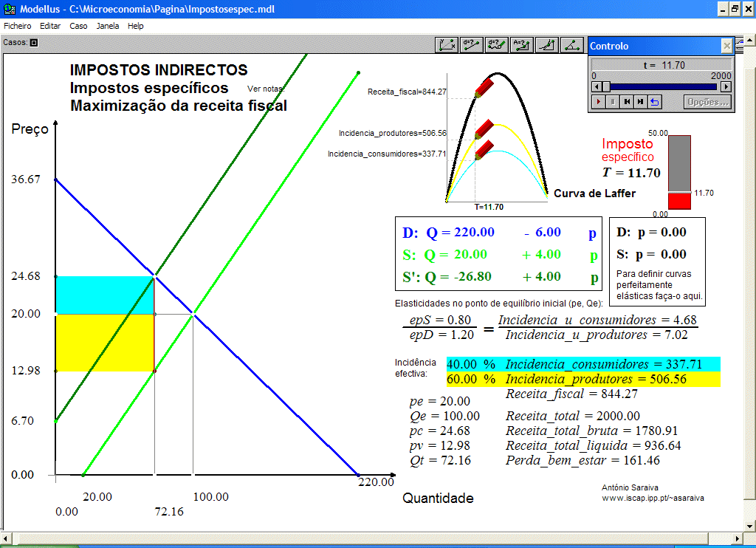Select the straight-line distance measurement tool
The width and height of the screenshot is (756, 548).
coord(472,44)
